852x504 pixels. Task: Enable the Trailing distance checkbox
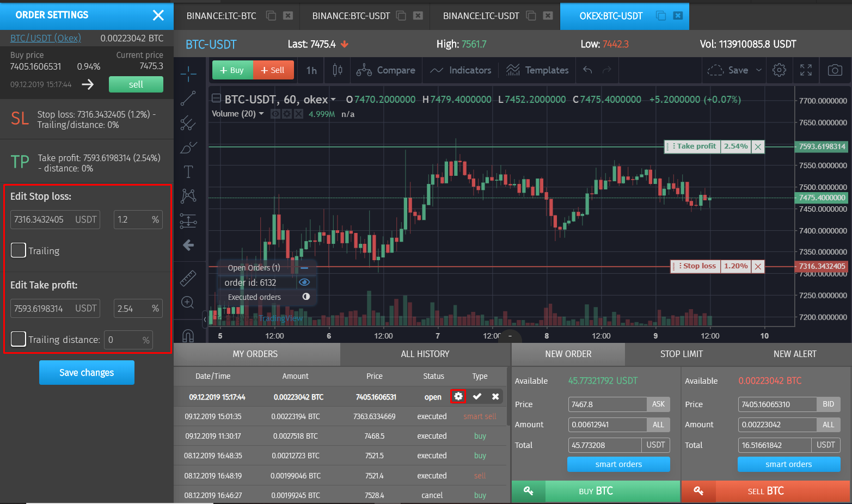[x=18, y=339]
